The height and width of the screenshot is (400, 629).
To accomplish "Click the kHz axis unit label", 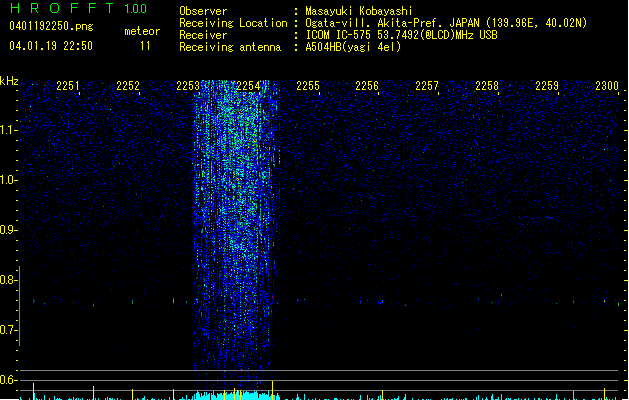I will point(9,81).
